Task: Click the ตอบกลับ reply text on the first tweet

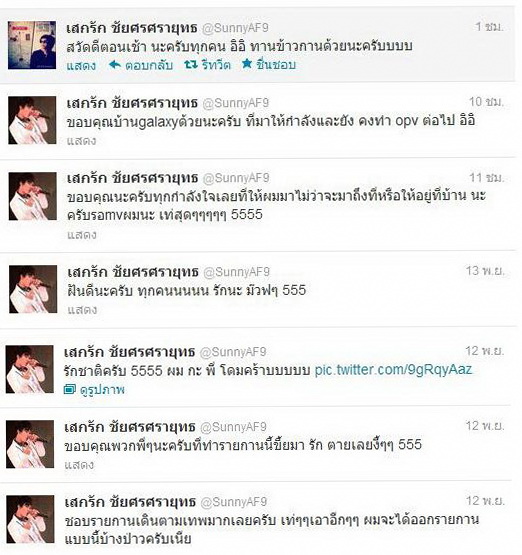Action: pos(149,65)
